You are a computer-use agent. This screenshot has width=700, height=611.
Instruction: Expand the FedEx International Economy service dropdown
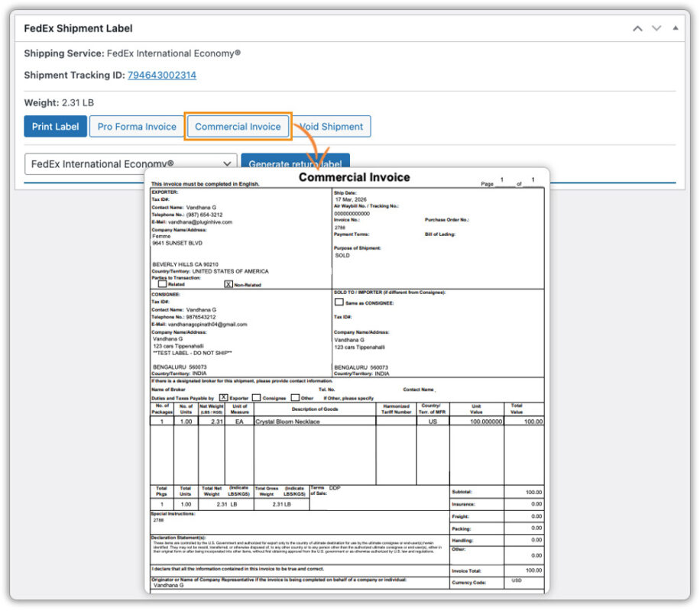(131, 163)
